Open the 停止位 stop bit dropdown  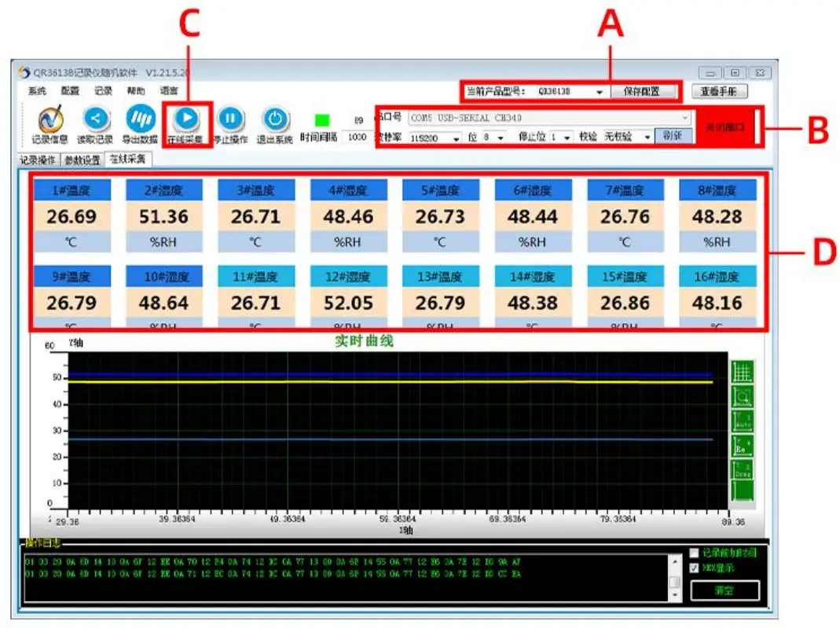click(567, 138)
